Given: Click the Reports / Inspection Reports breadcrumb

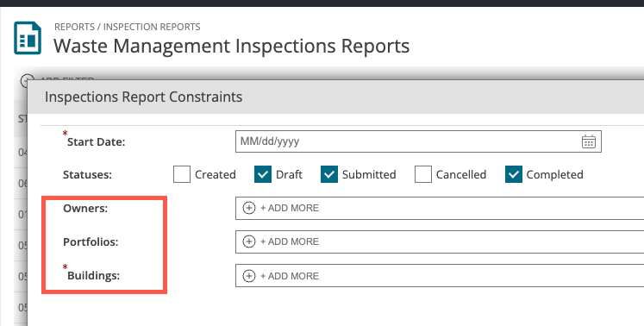Looking at the screenshot, I should point(128,27).
